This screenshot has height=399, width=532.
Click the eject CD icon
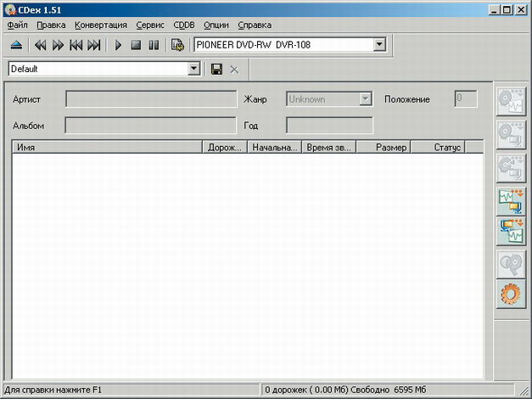(x=17, y=45)
